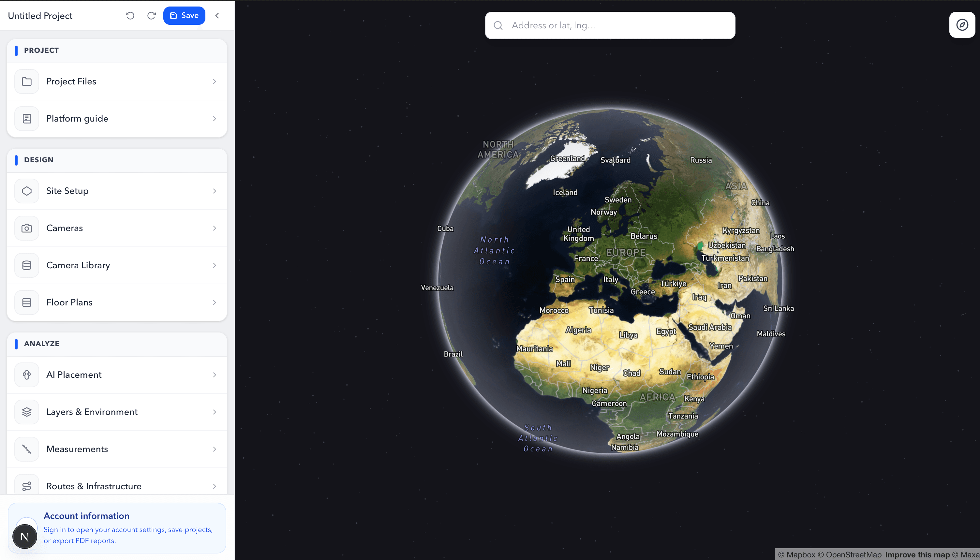
Task: Click the undo arrow icon
Action: pos(130,15)
